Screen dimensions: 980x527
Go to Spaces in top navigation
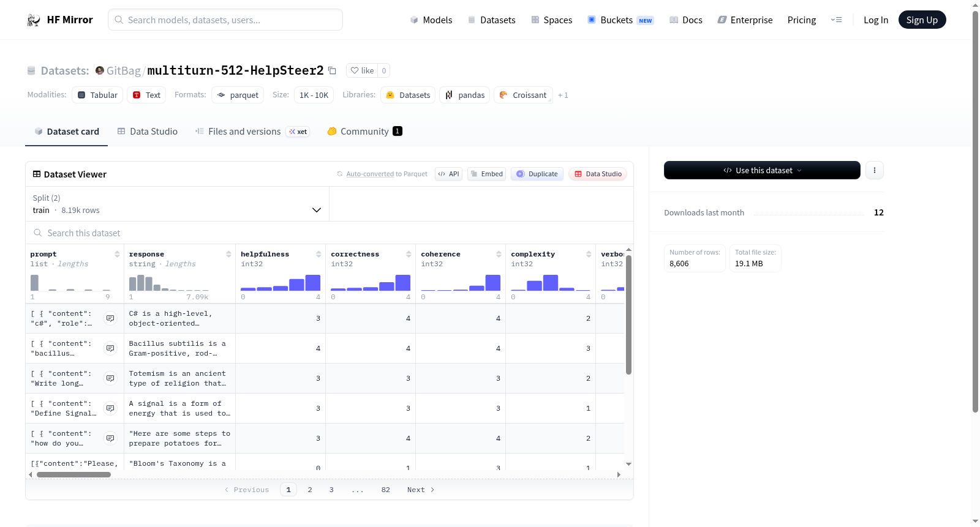(x=552, y=20)
